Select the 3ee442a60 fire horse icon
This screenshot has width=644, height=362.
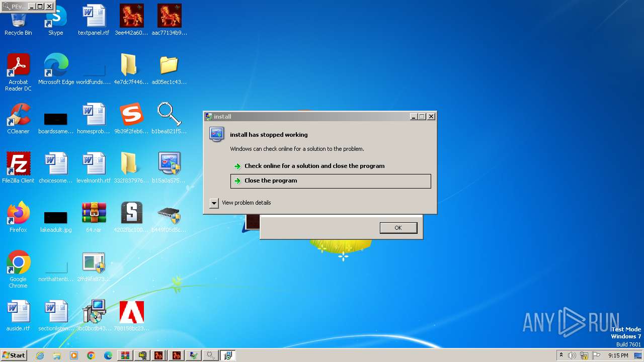(x=132, y=20)
